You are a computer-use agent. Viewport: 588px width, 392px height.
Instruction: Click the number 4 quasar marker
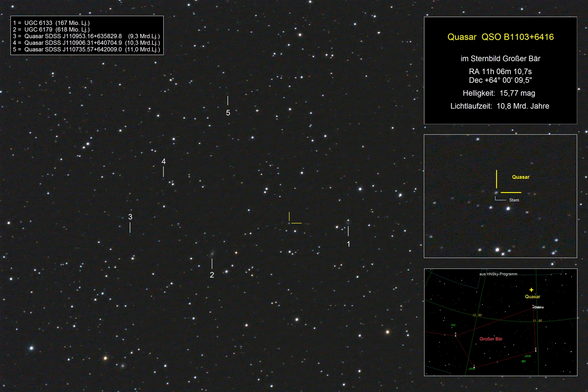(x=163, y=162)
